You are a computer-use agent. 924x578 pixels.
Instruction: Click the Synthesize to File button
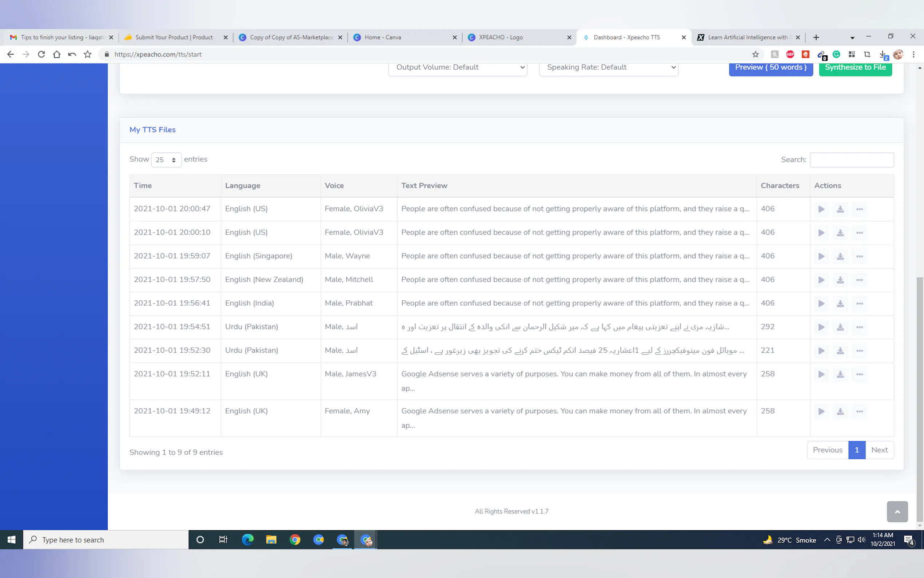click(855, 68)
